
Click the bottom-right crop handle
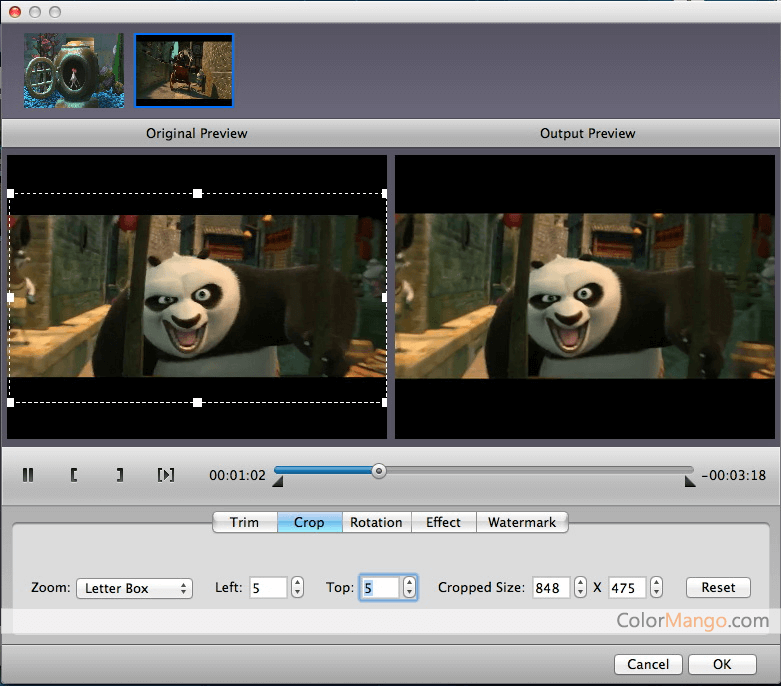click(x=384, y=402)
